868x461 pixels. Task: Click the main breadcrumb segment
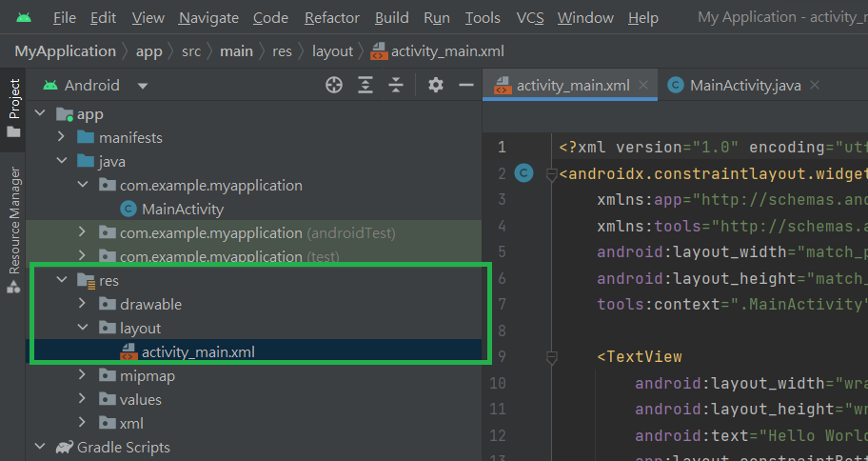[236, 51]
